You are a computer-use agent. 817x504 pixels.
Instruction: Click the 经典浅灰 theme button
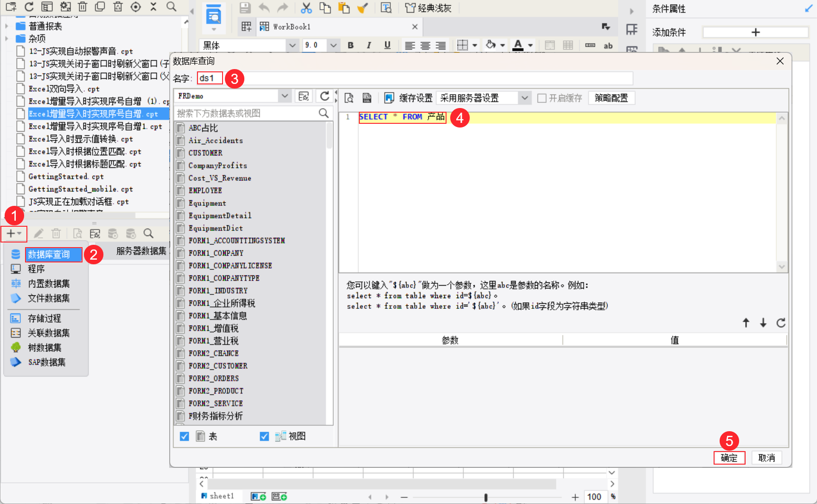(428, 8)
